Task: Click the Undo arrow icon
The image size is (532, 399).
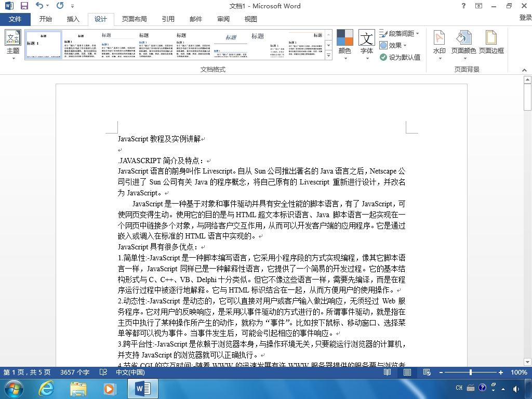Action: pyautogui.click(x=39, y=5)
